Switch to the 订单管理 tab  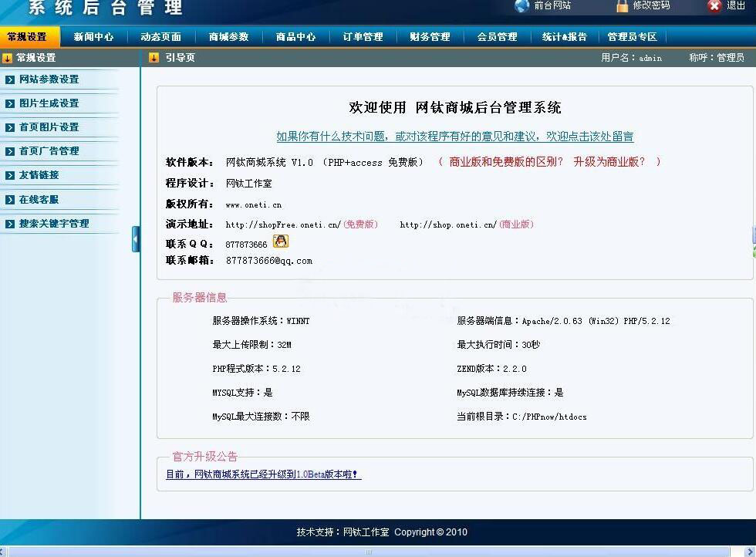point(363,37)
